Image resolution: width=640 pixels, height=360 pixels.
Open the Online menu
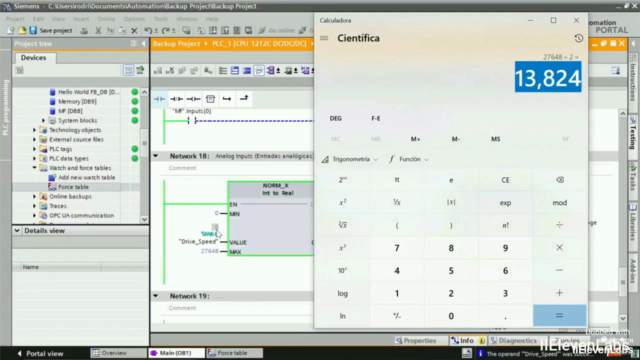106,19
